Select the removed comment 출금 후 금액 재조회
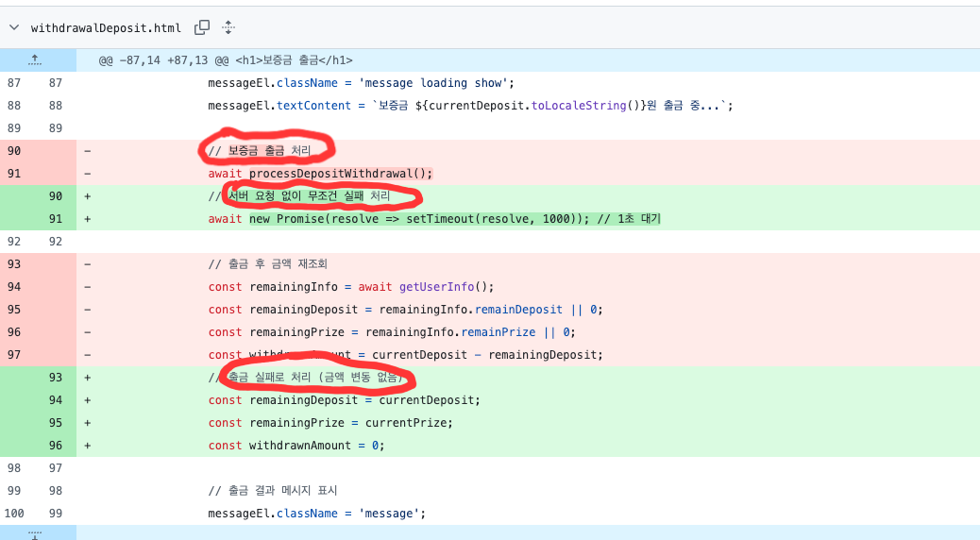The height and width of the screenshot is (540, 980). pos(267,263)
